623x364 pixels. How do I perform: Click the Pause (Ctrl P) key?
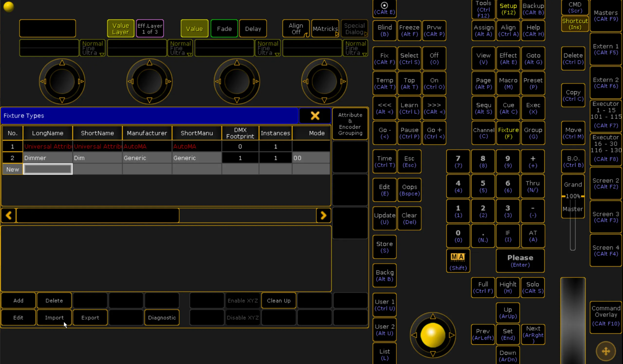click(x=409, y=133)
